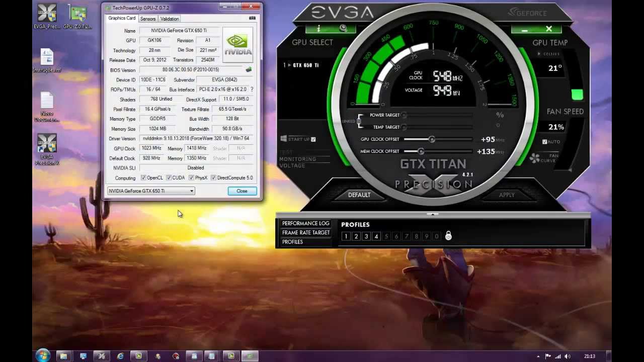
Task: Toggle the PhysX checkbox
Action: 191,177
